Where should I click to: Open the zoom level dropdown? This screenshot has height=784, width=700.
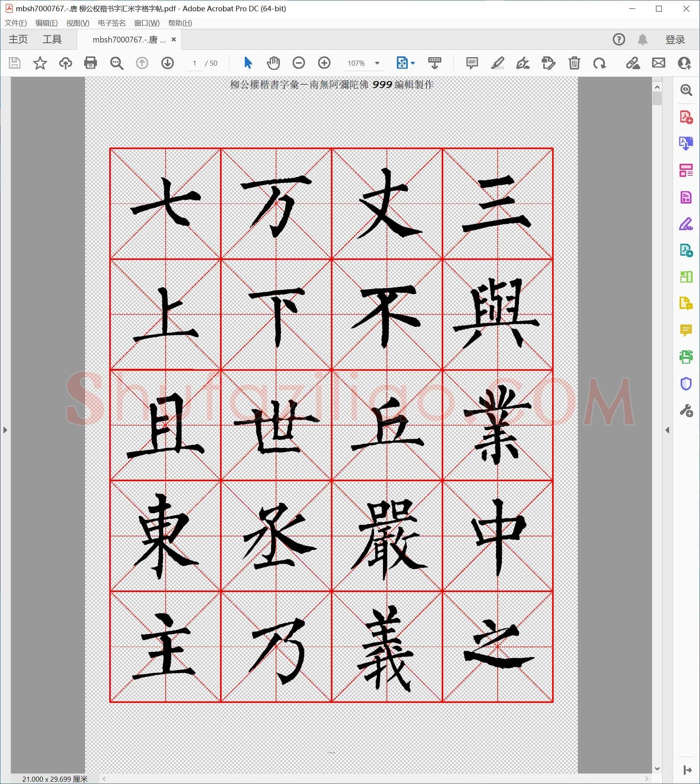click(x=377, y=63)
